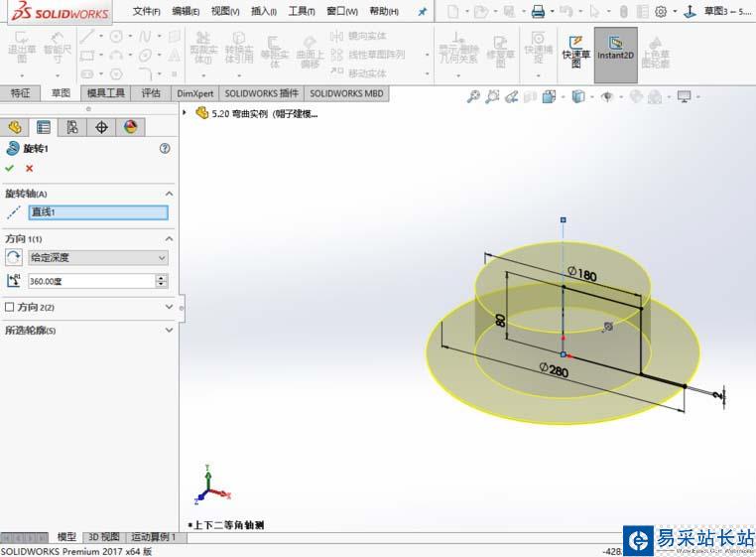The image size is (756, 557).
Task: Click the Rapid Sketch (快速草图) tool
Action: point(574,50)
